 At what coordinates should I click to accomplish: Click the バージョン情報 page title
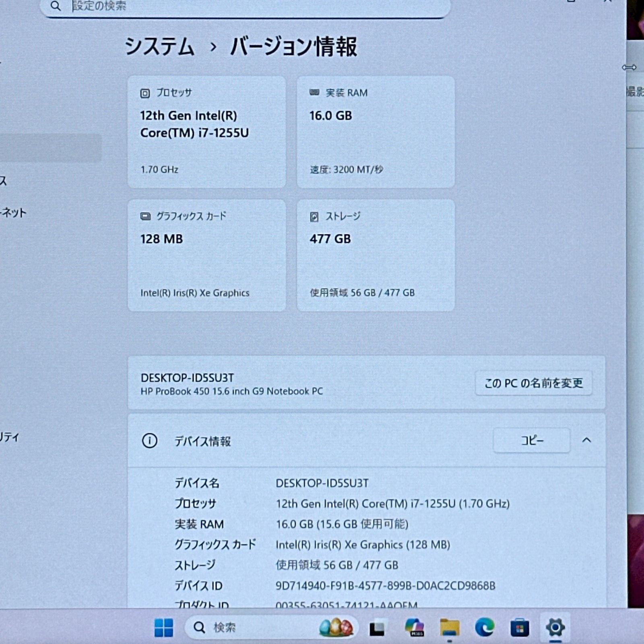click(x=293, y=47)
